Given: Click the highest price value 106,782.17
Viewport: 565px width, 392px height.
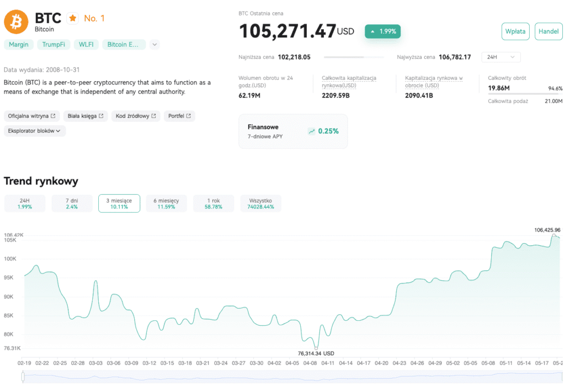Looking at the screenshot, I should click(455, 57).
